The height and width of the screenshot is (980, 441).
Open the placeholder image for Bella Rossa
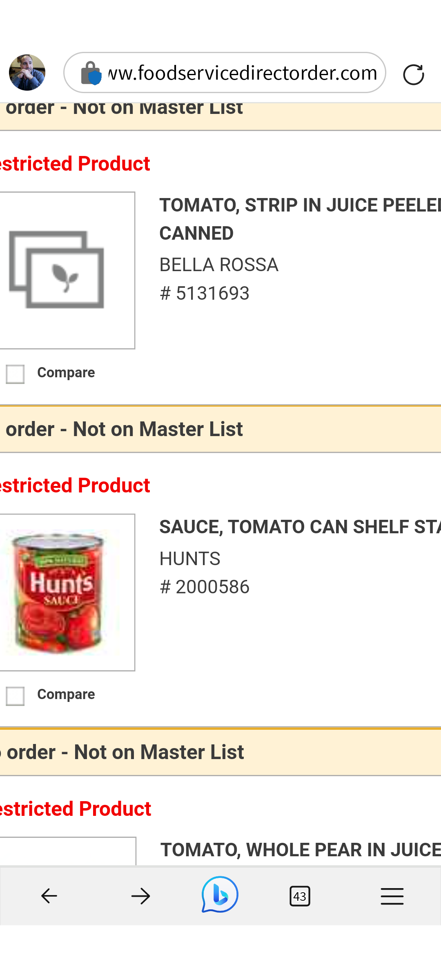[x=67, y=270]
